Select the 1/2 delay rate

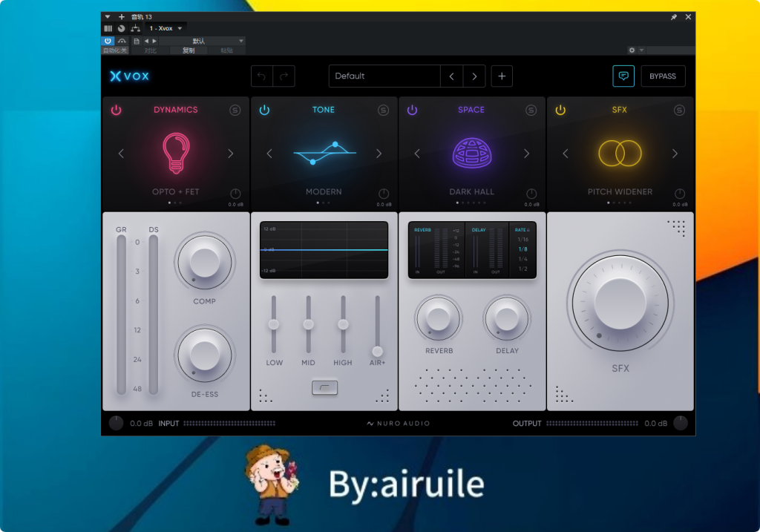pos(523,269)
